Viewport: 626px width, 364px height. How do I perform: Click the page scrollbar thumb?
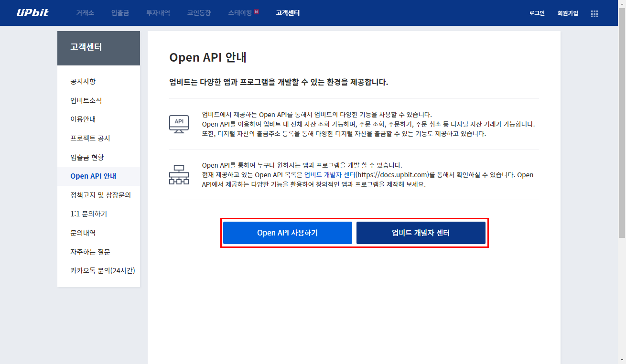tap(622, 122)
